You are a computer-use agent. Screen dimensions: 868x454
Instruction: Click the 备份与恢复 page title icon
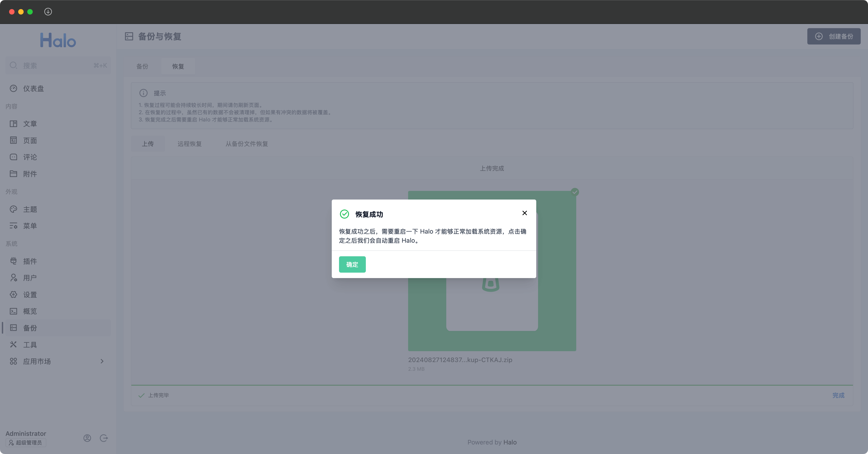[x=129, y=36]
